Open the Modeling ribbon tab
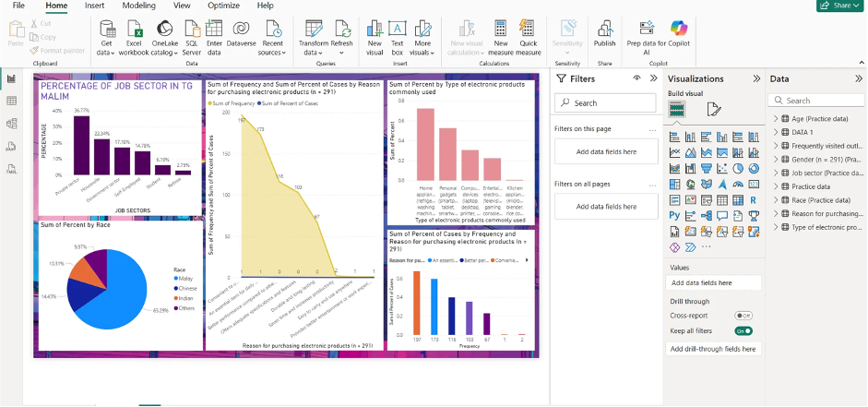Viewport: 868px width, 407px height. [138, 6]
